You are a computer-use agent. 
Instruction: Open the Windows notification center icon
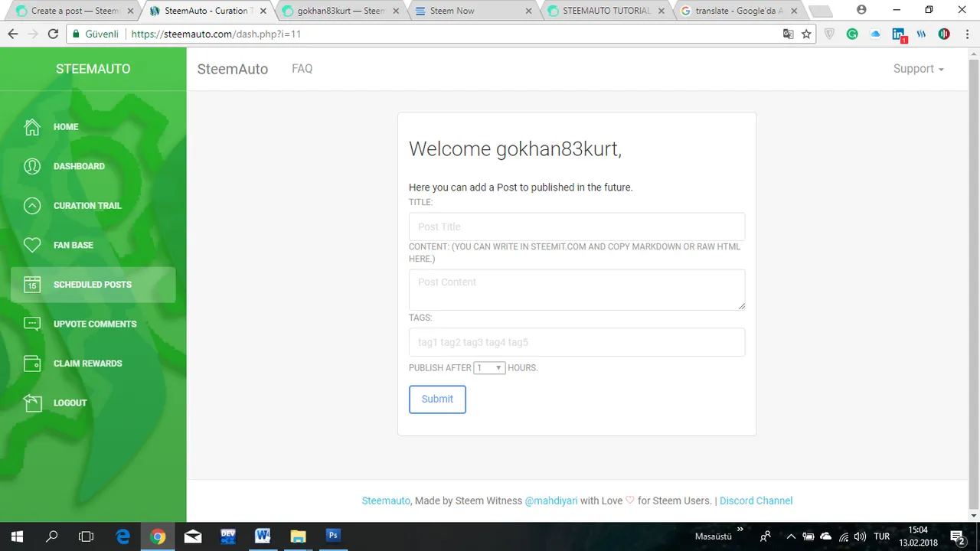[956, 536]
